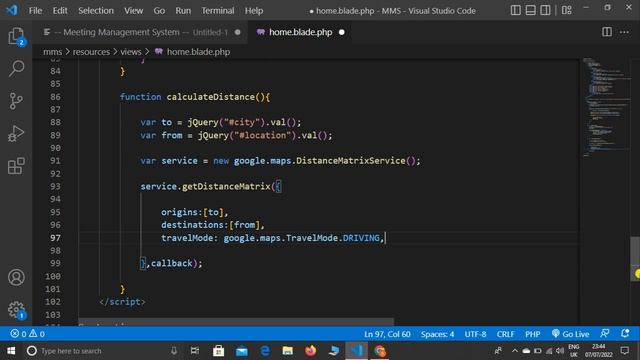This screenshot has width=640, height=360.
Task: Open notifications bell in status bar
Action: click(625, 333)
